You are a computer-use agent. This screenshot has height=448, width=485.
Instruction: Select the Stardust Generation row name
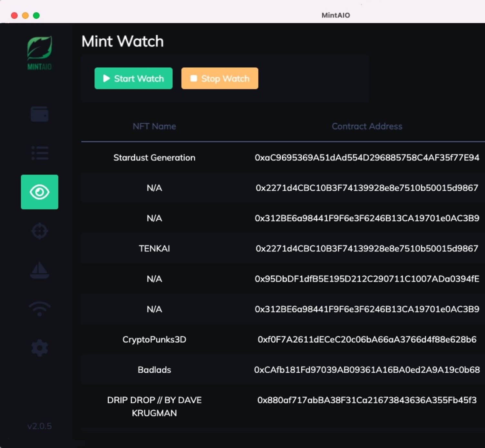click(154, 157)
